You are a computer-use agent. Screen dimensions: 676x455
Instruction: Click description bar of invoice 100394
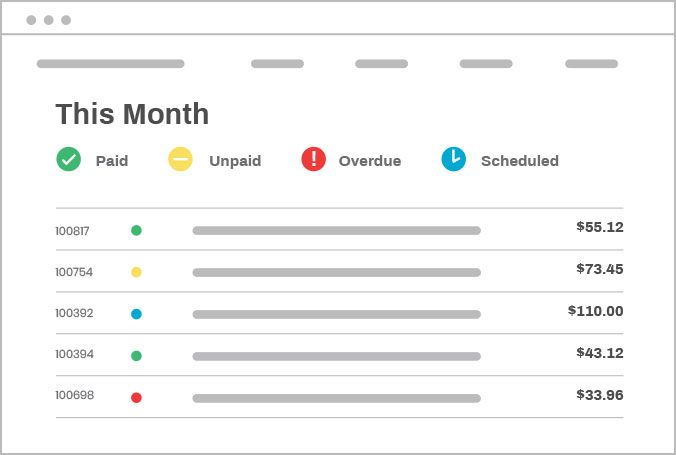coord(336,356)
